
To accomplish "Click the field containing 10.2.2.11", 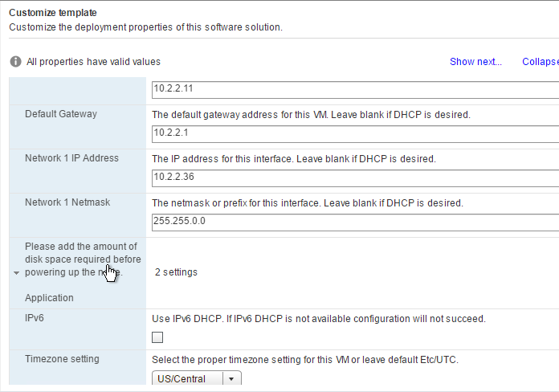I will click(x=355, y=89).
